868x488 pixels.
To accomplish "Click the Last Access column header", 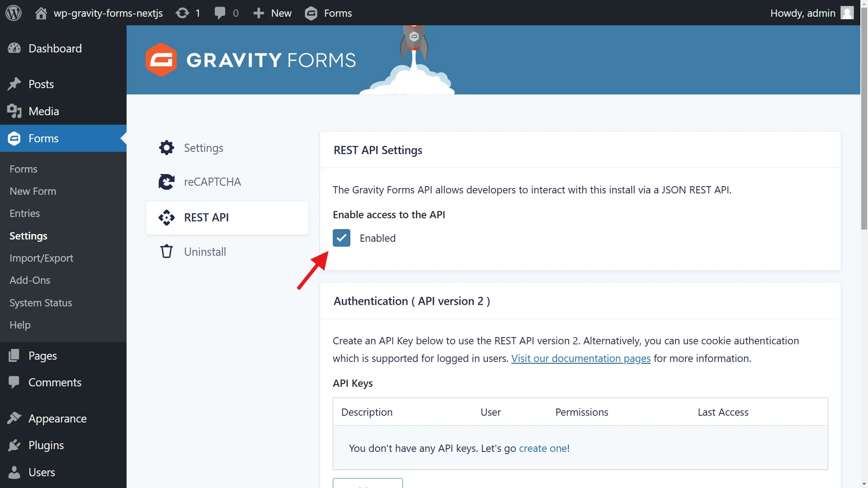I will pyautogui.click(x=723, y=412).
